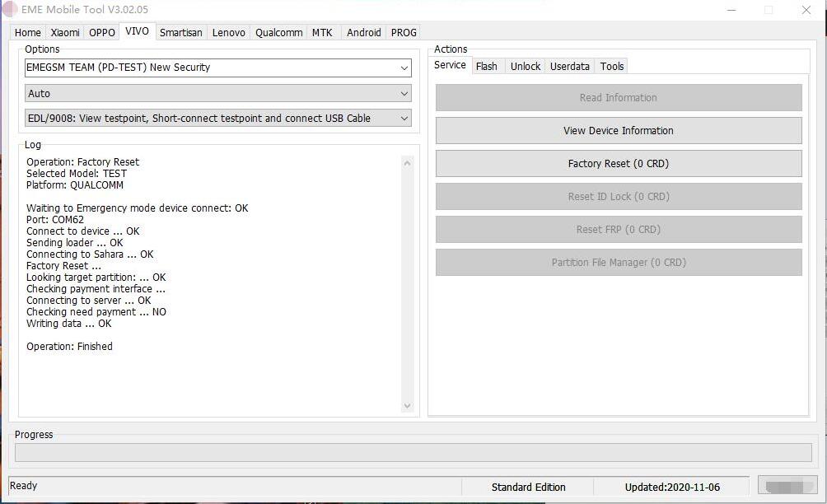Click the Ready status text
The image size is (827, 504).
(x=24, y=486)
